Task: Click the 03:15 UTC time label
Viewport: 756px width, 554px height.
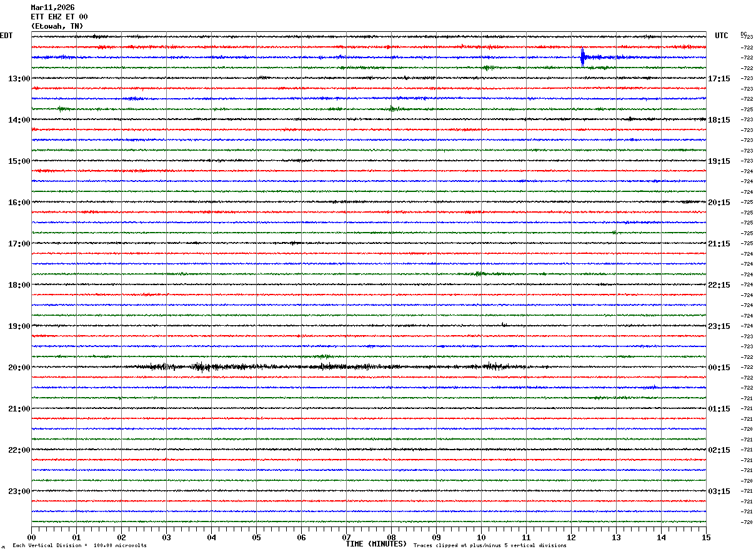Action: (719, 491)
